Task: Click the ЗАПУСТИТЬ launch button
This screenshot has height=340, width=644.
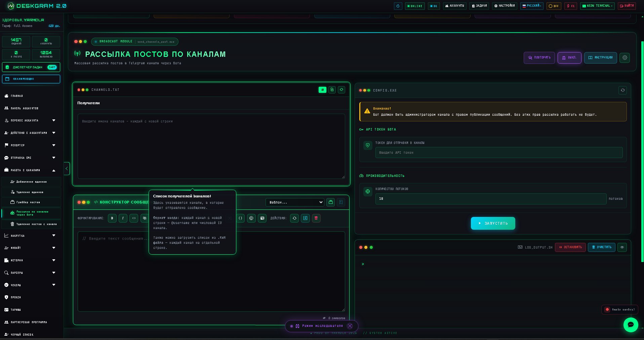Action: [493, 223]
